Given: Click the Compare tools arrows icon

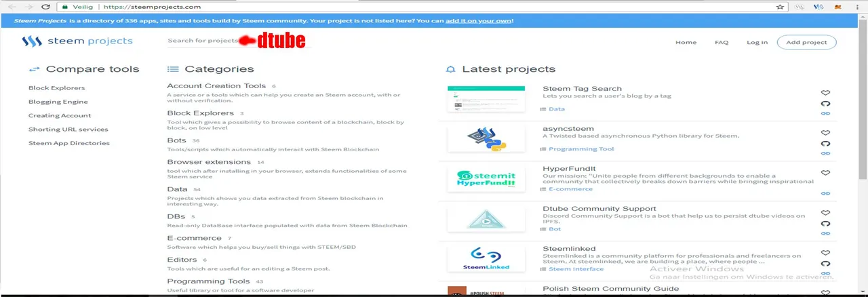Looking at the screenshot, I should (34, 69).
